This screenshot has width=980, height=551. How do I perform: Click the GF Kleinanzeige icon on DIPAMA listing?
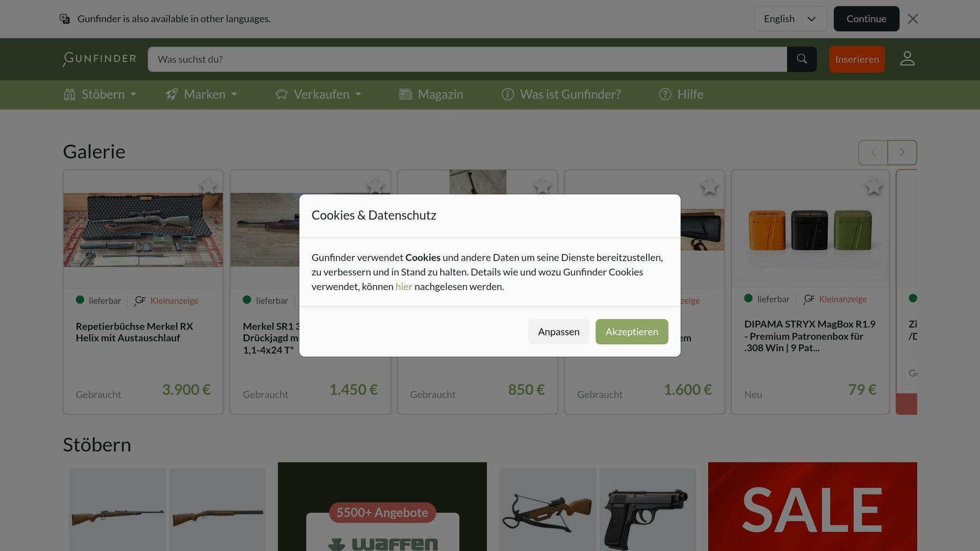(x=809, y=299)
